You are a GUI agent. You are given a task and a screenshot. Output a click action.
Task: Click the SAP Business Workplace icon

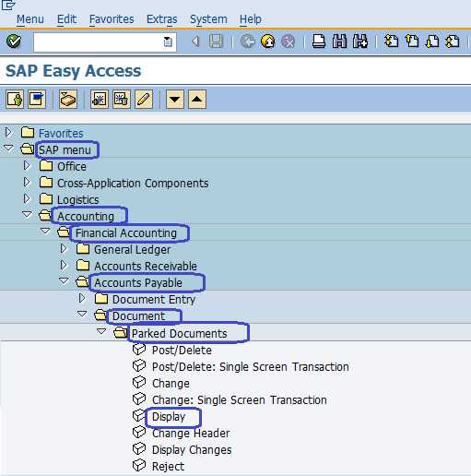click(68, 99)
